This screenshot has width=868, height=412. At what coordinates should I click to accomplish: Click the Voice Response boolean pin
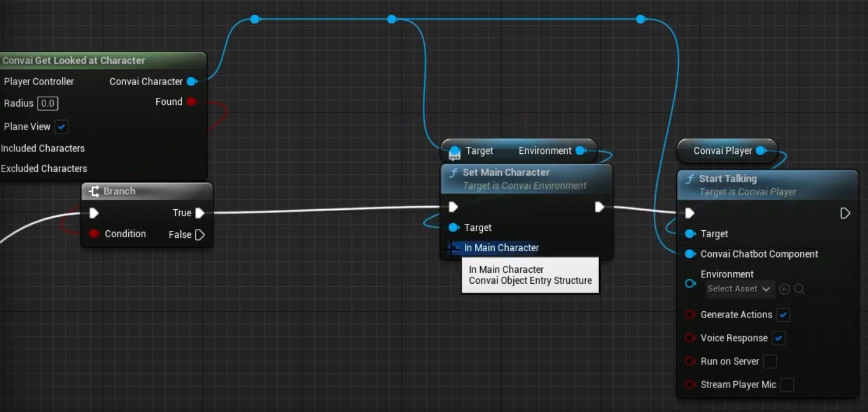(690, 338)
